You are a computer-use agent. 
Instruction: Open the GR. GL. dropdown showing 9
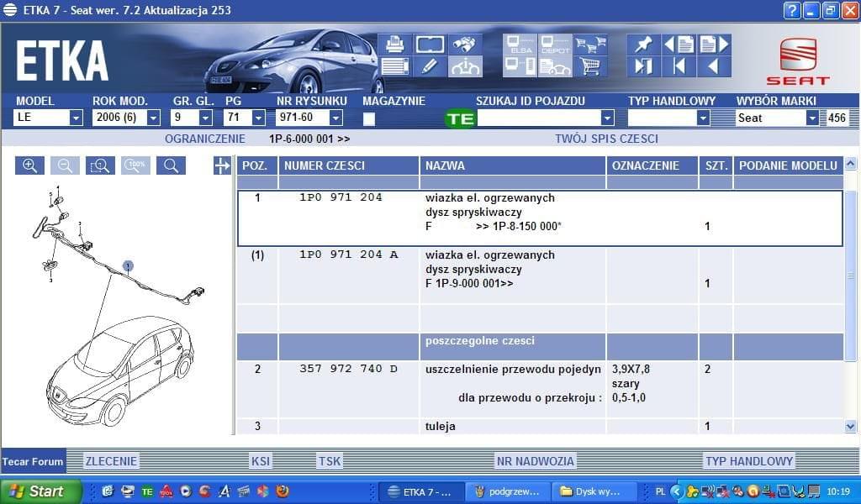tap(206, 118)
